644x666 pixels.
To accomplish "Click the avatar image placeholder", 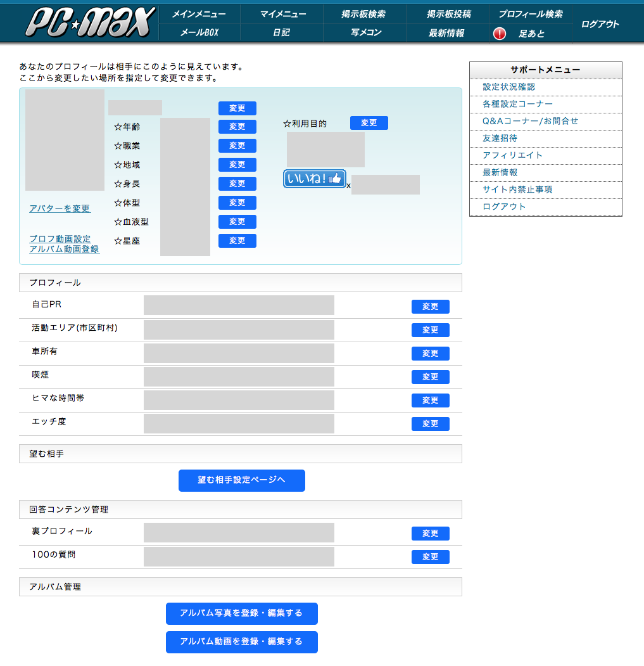I will [x=65, y=140].
